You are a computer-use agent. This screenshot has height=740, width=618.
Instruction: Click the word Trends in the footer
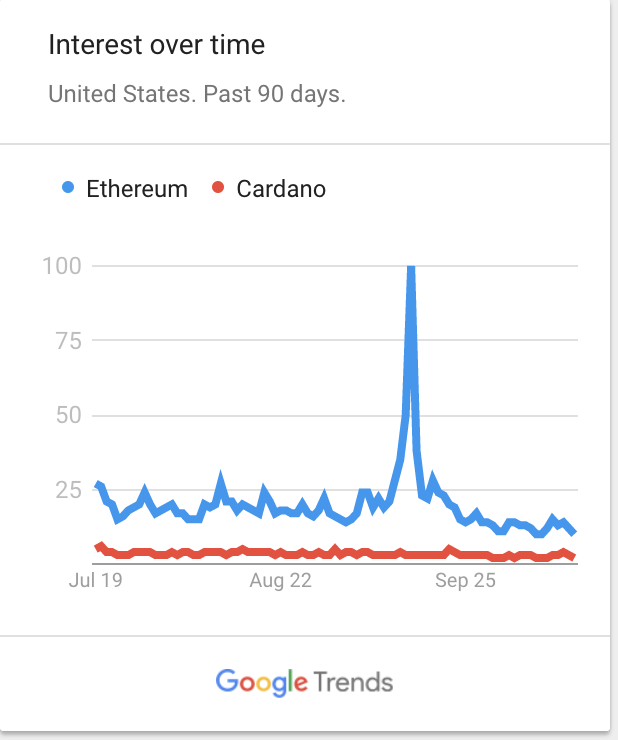click(353, 683)
